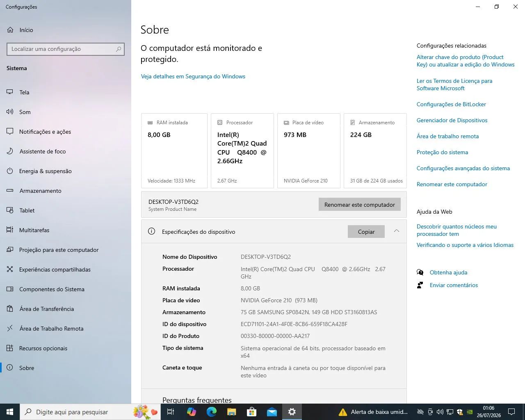This screenshot has height=420, width=525.
Task: Open Proteção do sistema link
Action: click(x=442, y=152)
